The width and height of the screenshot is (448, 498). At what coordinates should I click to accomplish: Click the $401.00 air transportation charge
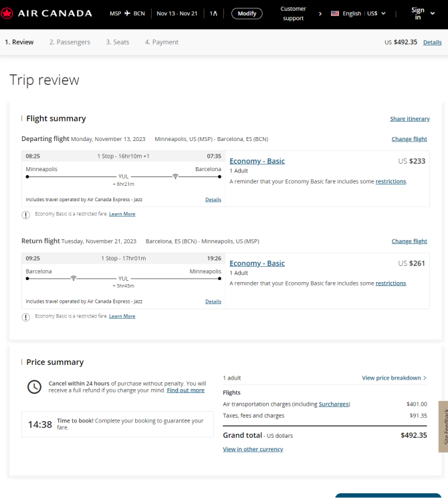point(417,404)
